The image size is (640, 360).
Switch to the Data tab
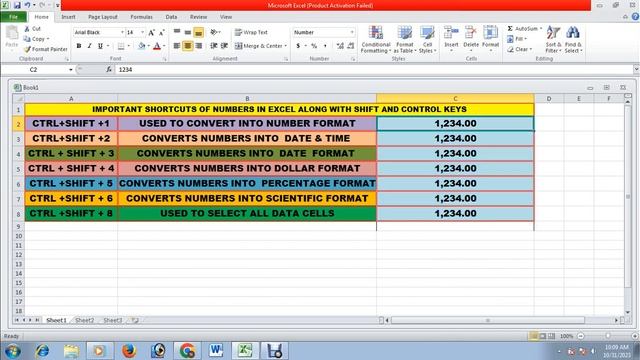coord(171,17)
